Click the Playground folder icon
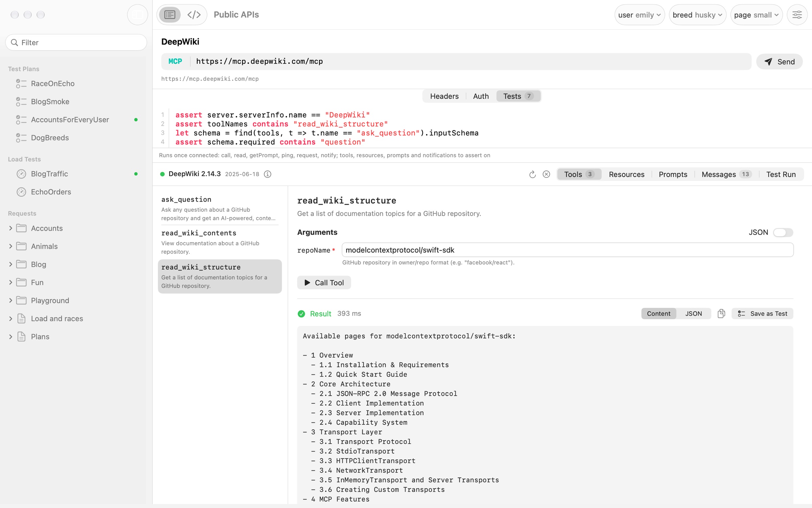The width and height of the screenshot is (812, 508). 21,300
